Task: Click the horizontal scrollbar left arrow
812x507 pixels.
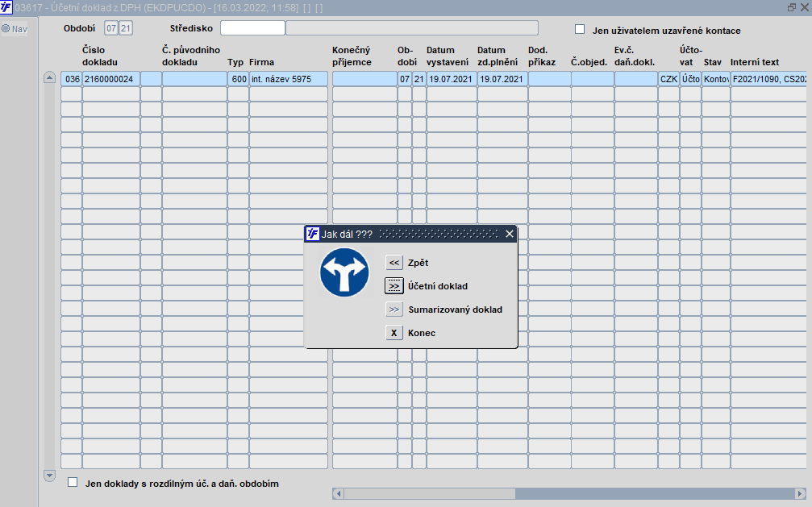Action: (338, 493)
